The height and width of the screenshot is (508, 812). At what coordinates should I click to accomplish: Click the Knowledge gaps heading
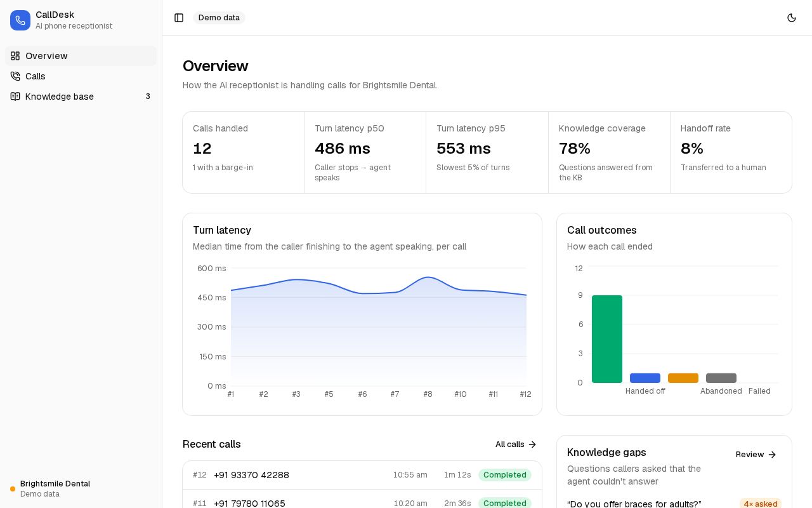click(606, 452)
